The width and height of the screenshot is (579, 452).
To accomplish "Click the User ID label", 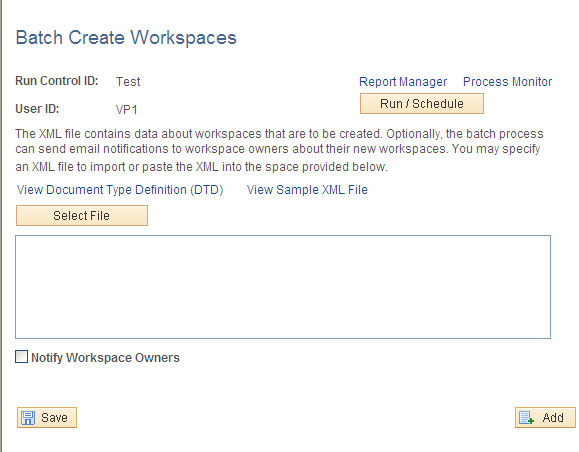I will coord(37,109).
